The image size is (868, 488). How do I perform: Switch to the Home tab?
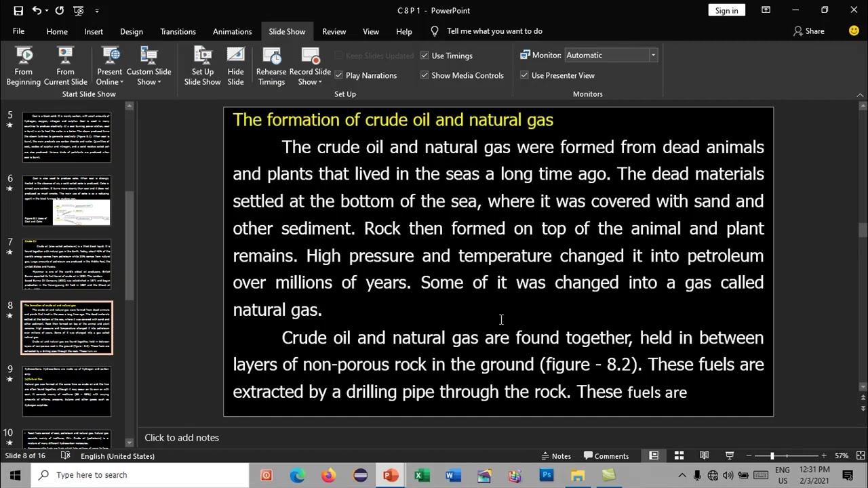(57, 31)
